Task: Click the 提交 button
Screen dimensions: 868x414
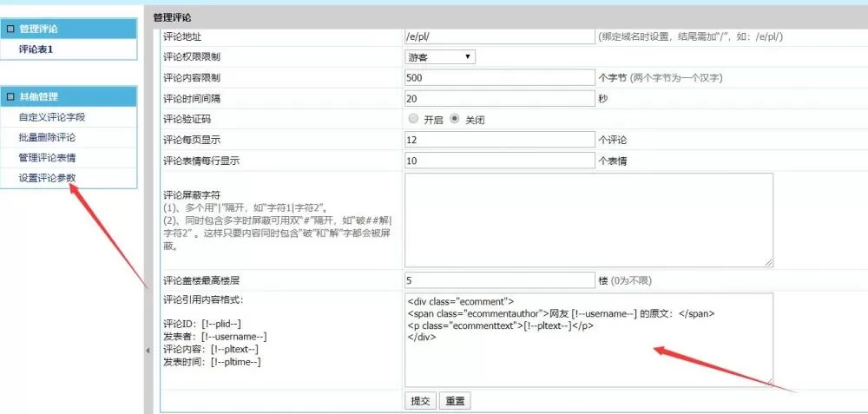Action: [421, 401]
